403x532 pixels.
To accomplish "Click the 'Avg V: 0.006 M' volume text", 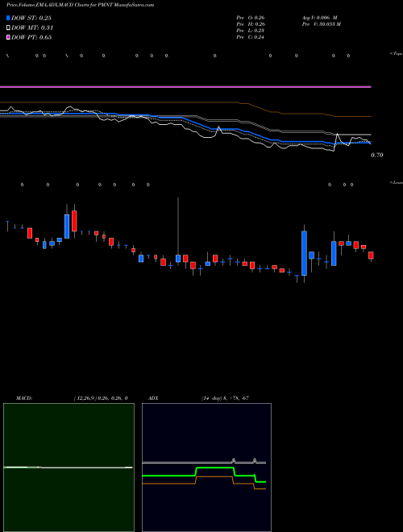I will 319,18.
